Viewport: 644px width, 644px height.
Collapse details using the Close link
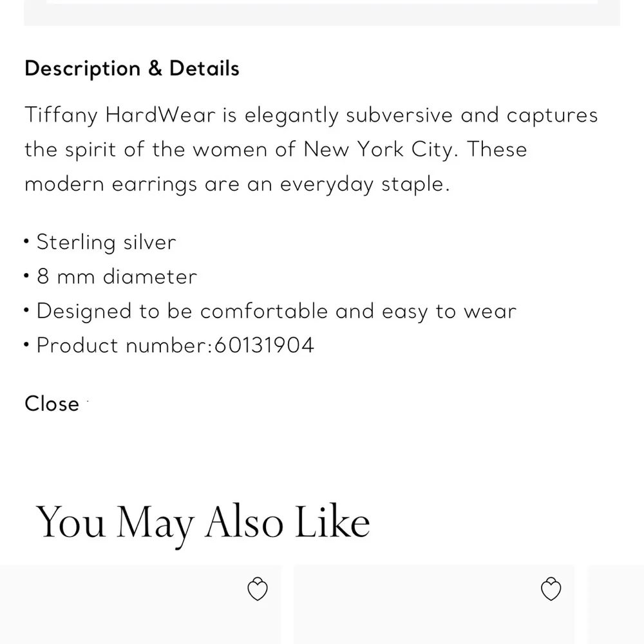(52, 404)
